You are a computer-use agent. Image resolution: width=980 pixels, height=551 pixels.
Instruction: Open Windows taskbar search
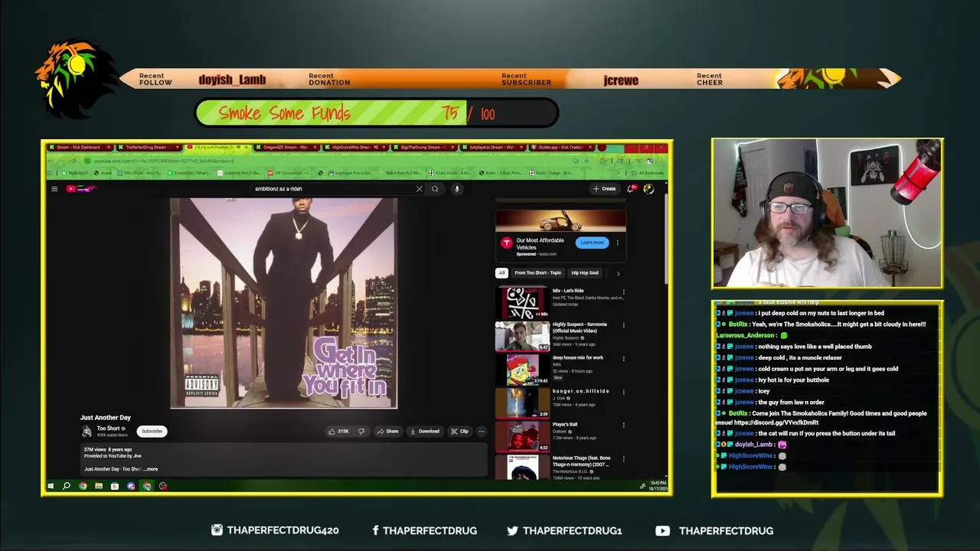coord(67,486)
